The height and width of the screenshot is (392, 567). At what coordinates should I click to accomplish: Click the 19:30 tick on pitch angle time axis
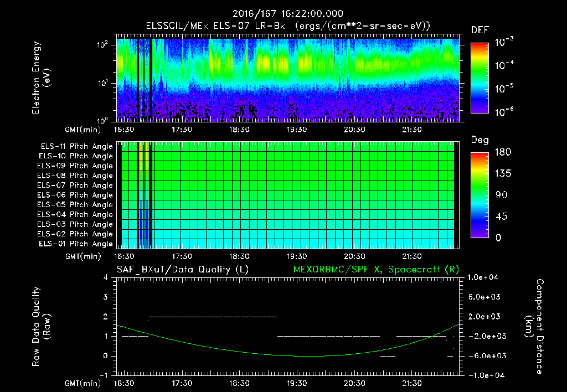pos(297,256)
